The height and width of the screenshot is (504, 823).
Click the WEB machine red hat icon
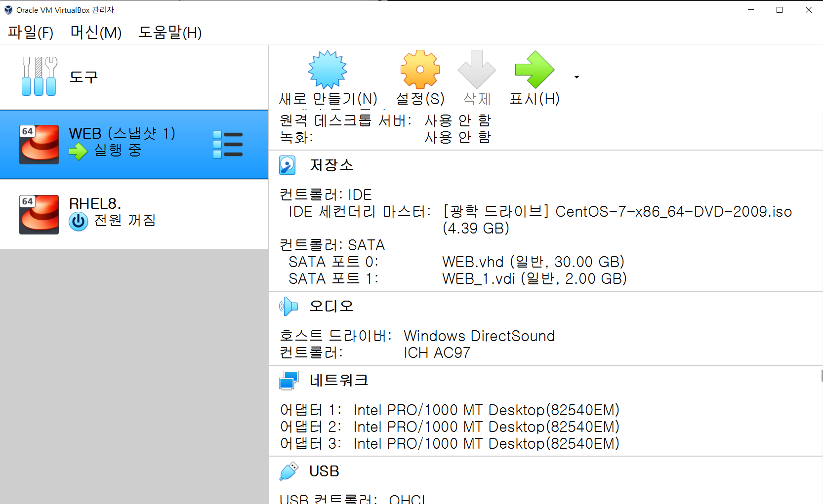point(39,144)
